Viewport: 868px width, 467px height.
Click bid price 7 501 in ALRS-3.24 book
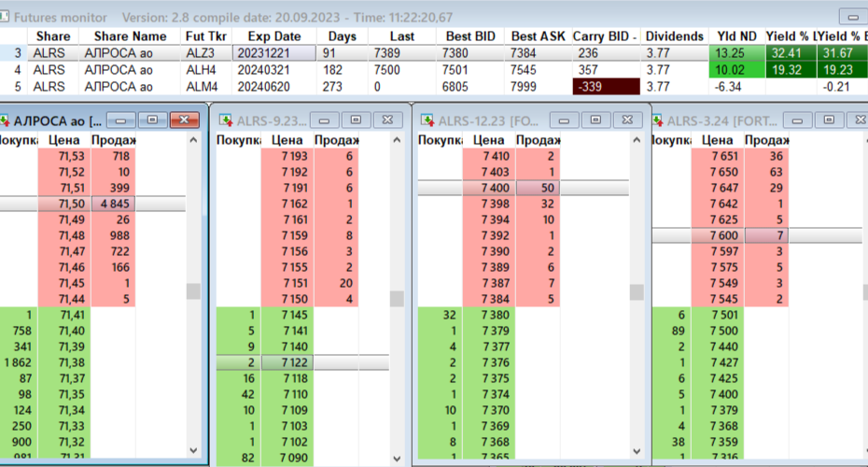point(718,315)
